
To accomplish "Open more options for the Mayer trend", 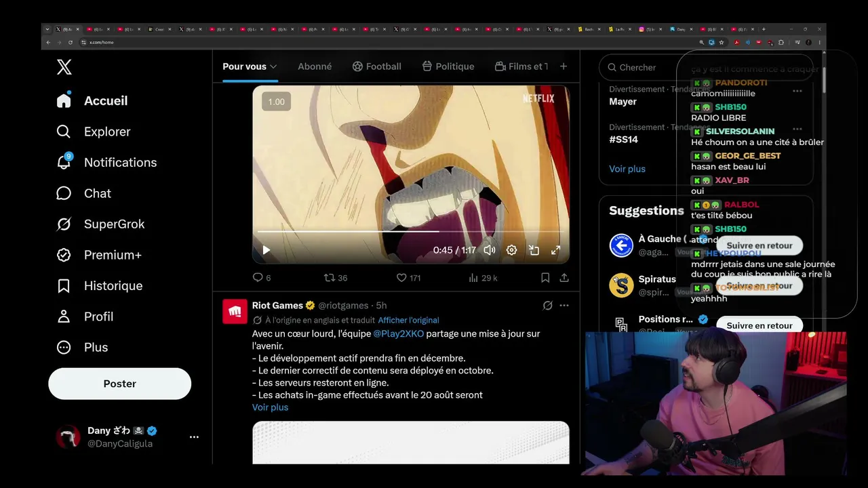I will [797, 91].
